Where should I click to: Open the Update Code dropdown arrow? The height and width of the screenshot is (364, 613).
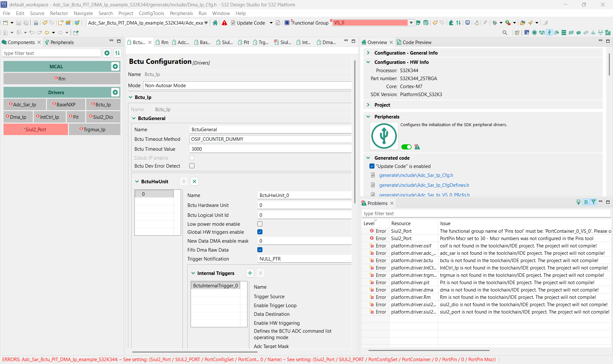click(271, 23)
